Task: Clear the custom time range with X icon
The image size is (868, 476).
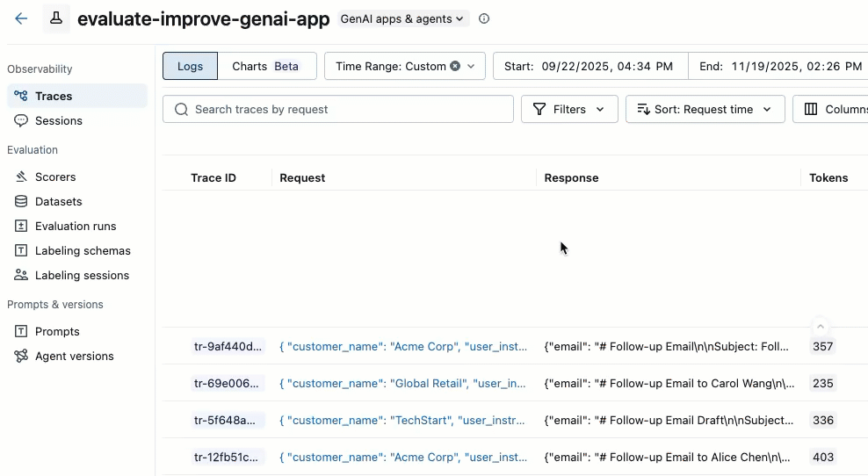Action: click(455, 66)
